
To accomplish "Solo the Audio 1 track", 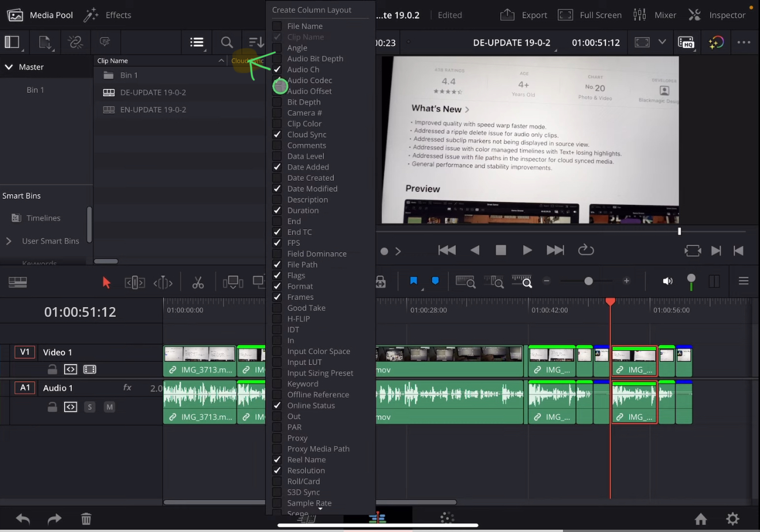I will click(x=90, y=407).
